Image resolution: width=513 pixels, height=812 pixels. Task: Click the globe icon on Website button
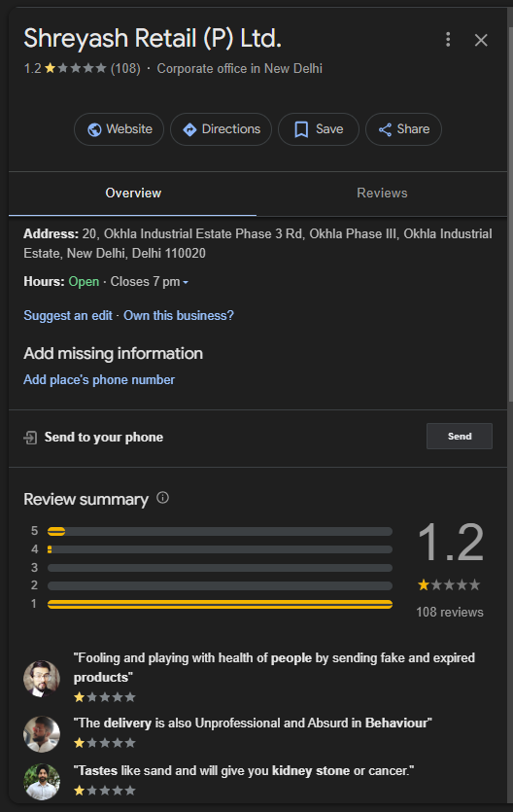tap(94, 129)
